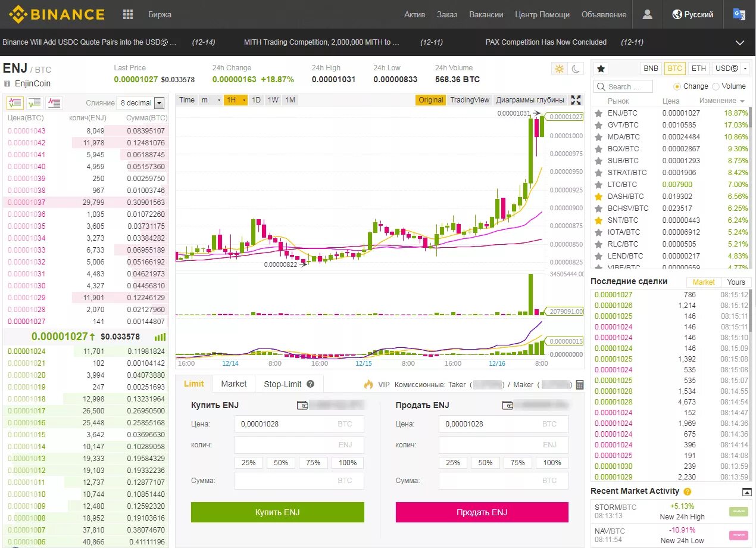Select the Change radio button
Screen dimensions: 756x548
coord(677,86)
